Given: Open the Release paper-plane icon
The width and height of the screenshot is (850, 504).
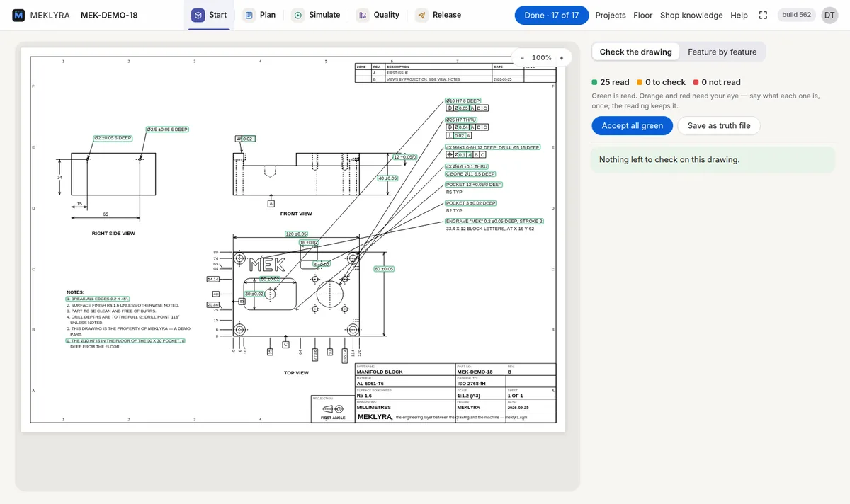Looking at the screenshot, I should 421,15.
